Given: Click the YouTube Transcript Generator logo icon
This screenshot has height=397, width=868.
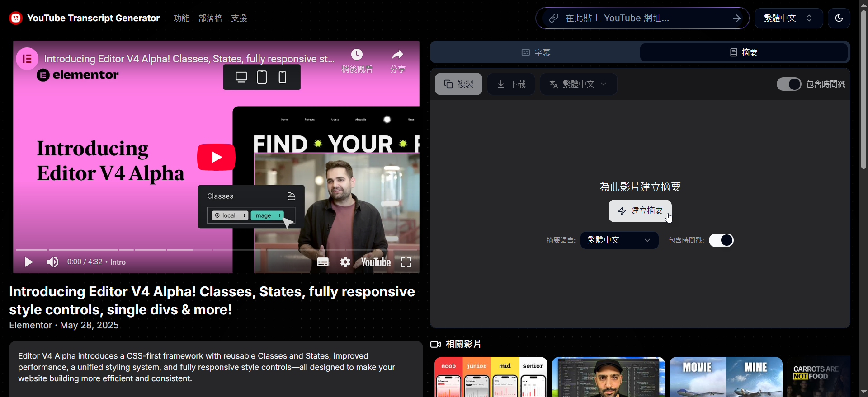Looking at the screenshot, I should pos(16,18).
